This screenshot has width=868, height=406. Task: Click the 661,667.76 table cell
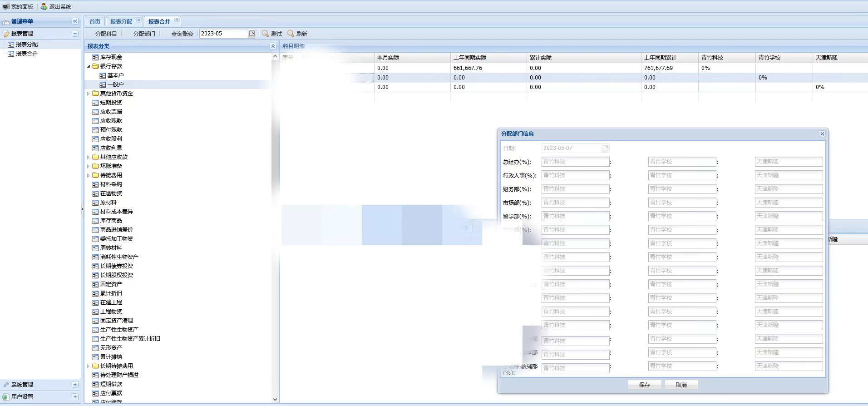[488, 68]
